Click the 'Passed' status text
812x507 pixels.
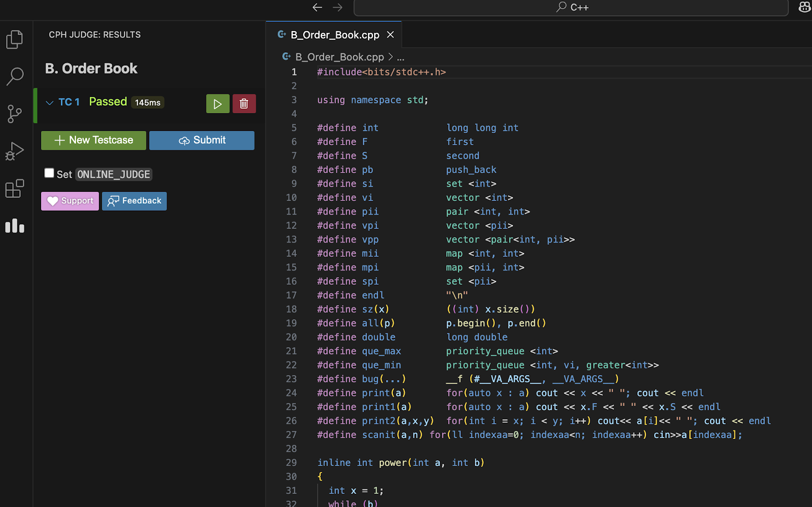click(x=108, y=102)
